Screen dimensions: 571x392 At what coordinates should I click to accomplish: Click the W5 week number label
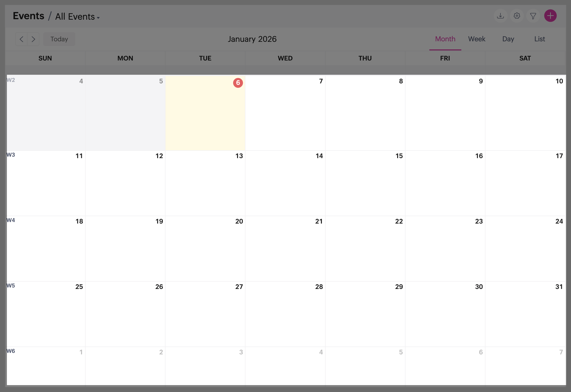click(11, 286)
